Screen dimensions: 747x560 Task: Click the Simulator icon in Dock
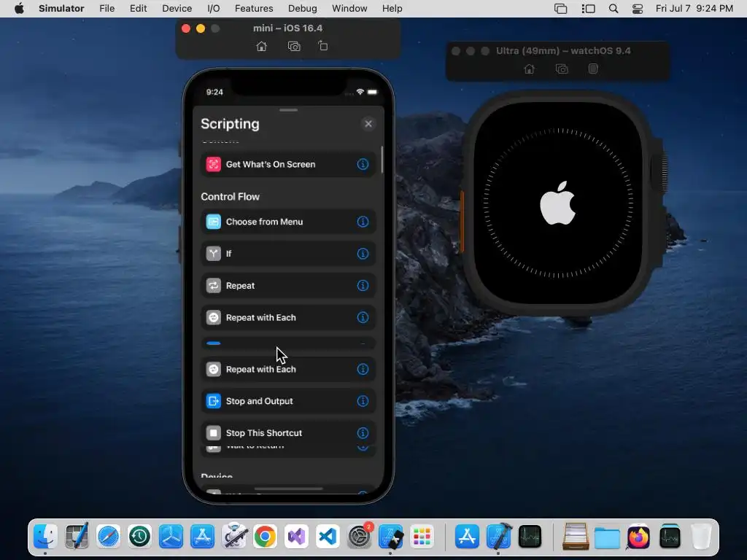[391, 537]
